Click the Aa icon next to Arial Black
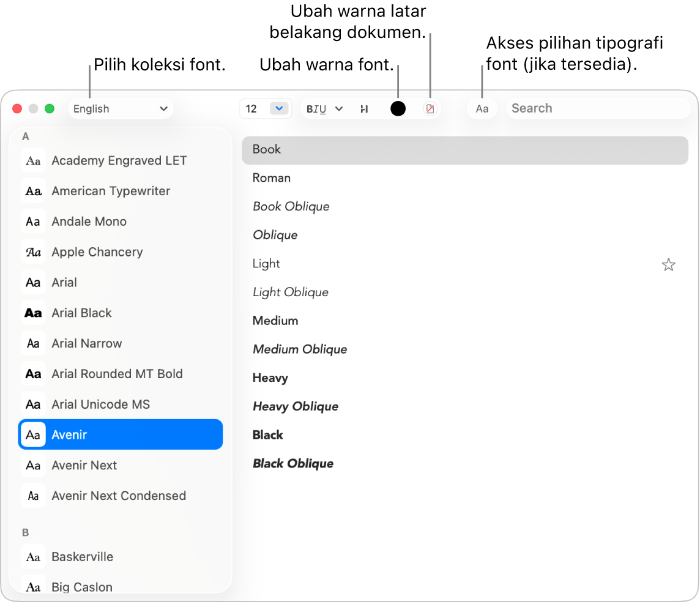 pos(33,313)
